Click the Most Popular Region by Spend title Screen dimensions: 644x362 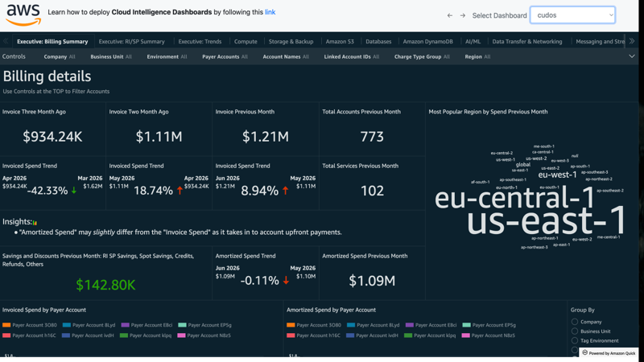pos(488,112)
